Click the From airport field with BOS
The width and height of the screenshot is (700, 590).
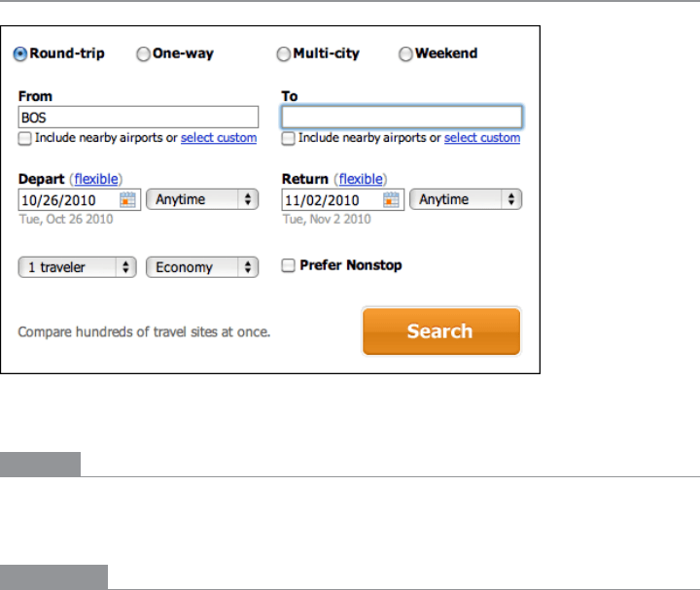click(x=138, y=117)
